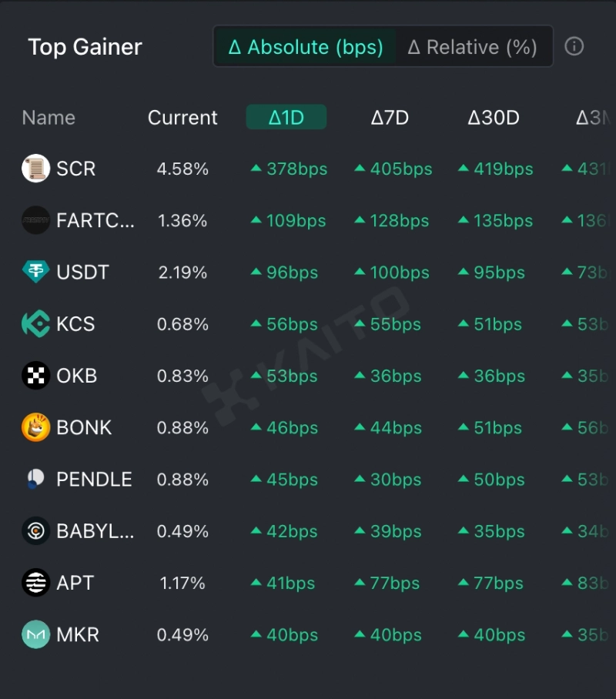
Task: Click the SCR token scroll icon
Action: pyautogui.click(x=35, y=169)
